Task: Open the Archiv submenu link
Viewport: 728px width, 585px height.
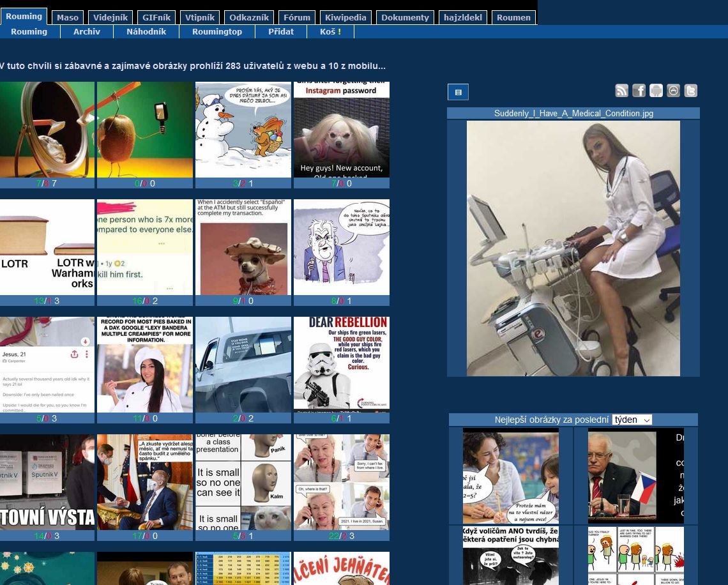Action: click(87, 31)
